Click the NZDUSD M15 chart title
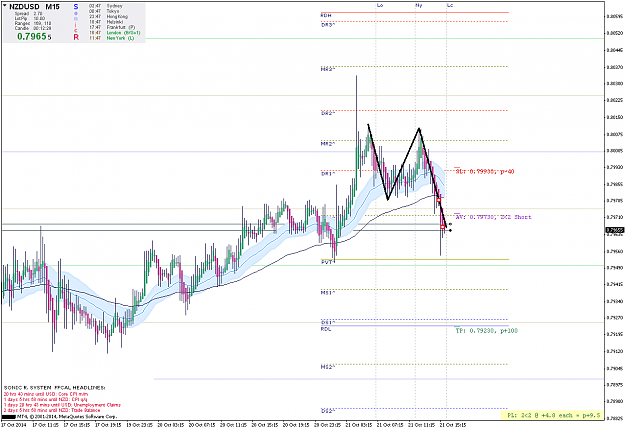This screenshot has width=625, height=429. point(34,7)
